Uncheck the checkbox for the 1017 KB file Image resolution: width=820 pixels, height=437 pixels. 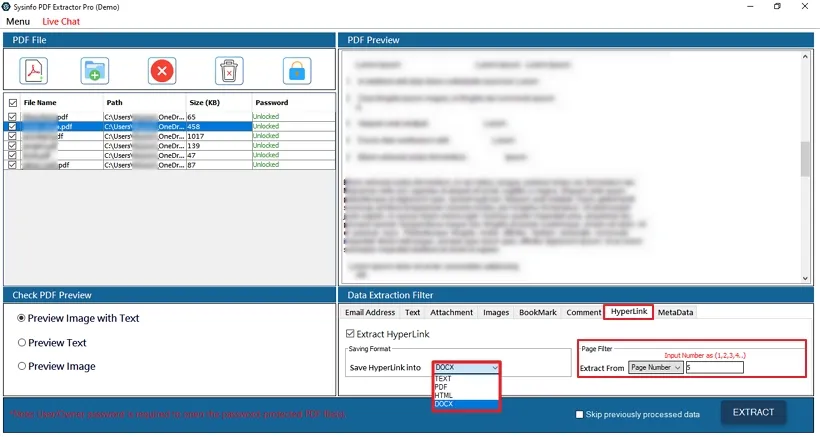(13, 136)
